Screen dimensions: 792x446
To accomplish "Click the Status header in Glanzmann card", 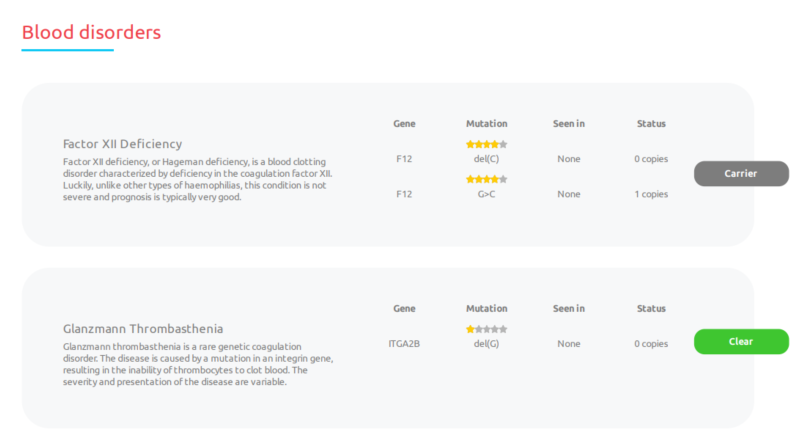I will pyautogui.click(x=651, y=309).
